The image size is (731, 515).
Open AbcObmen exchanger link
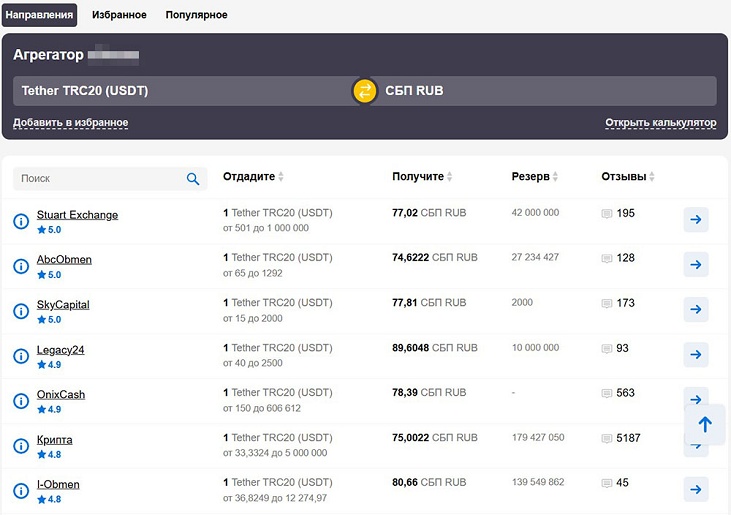click(x=64, y=260)
